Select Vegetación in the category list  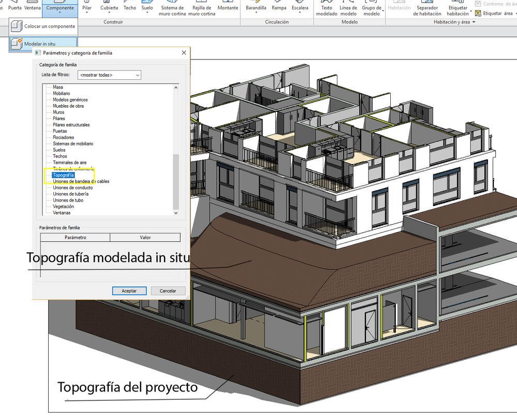click(x=63, y=206)
